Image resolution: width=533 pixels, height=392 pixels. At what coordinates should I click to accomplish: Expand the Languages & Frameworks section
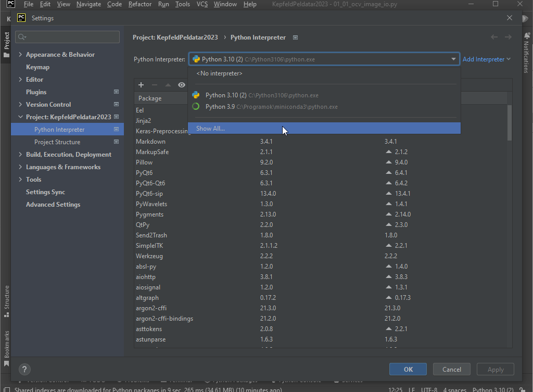(20, 167)
